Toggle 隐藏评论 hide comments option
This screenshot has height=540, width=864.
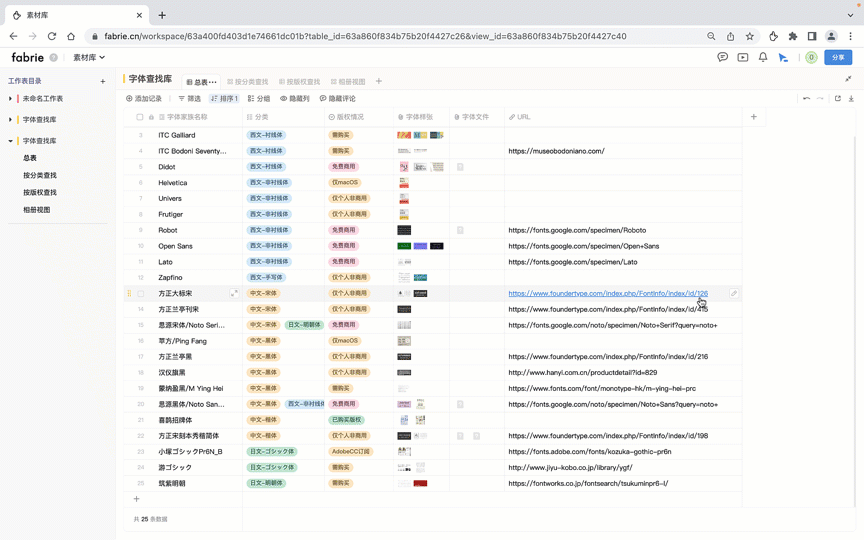coord(338,99)
